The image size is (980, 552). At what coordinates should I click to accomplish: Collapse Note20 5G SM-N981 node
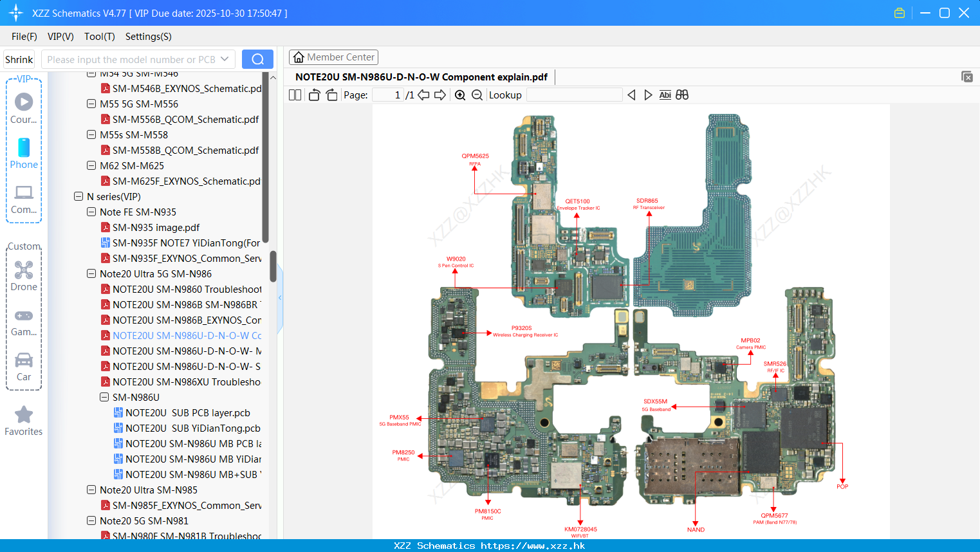(x=91, y=520)
